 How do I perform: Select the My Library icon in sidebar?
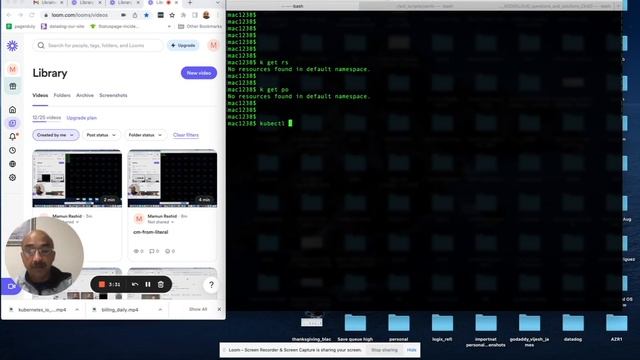[x=13, y=123]
